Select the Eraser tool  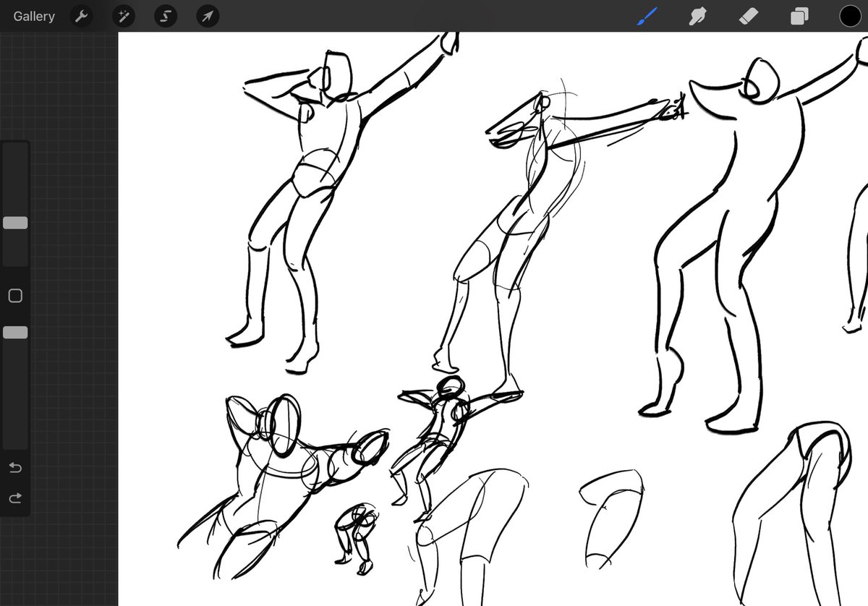click(749, 16)
